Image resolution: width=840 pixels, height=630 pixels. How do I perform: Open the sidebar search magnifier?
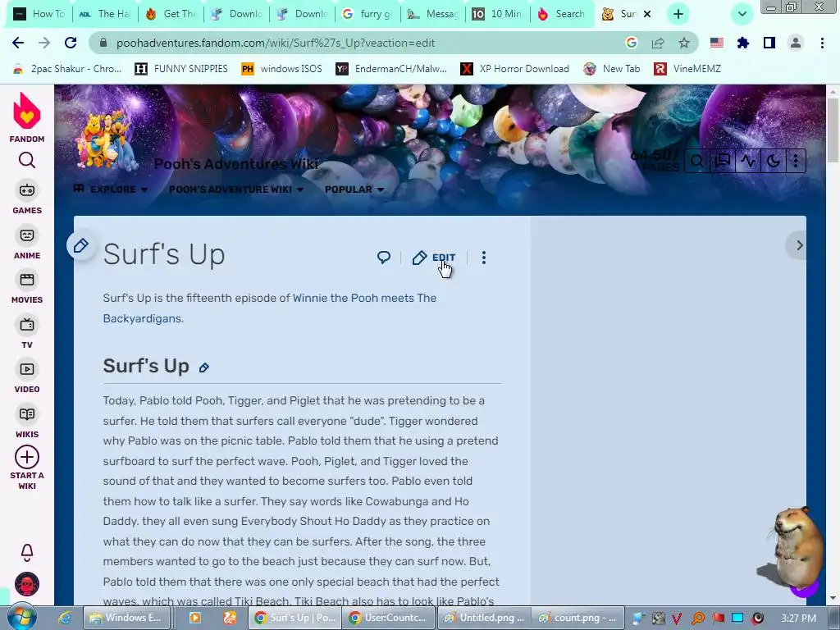pyautogui.click(x=27, y=160)
